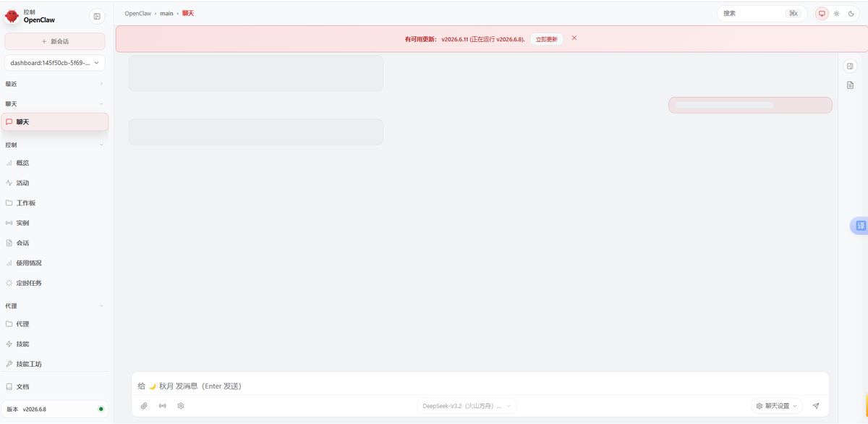Click the green status dot

(101, 410)
